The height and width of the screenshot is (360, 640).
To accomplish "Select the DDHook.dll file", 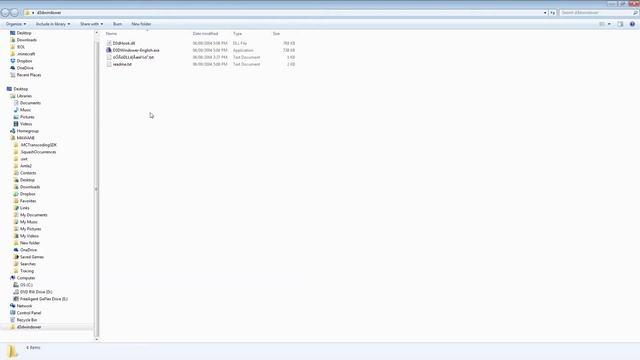I will [124, 43].
